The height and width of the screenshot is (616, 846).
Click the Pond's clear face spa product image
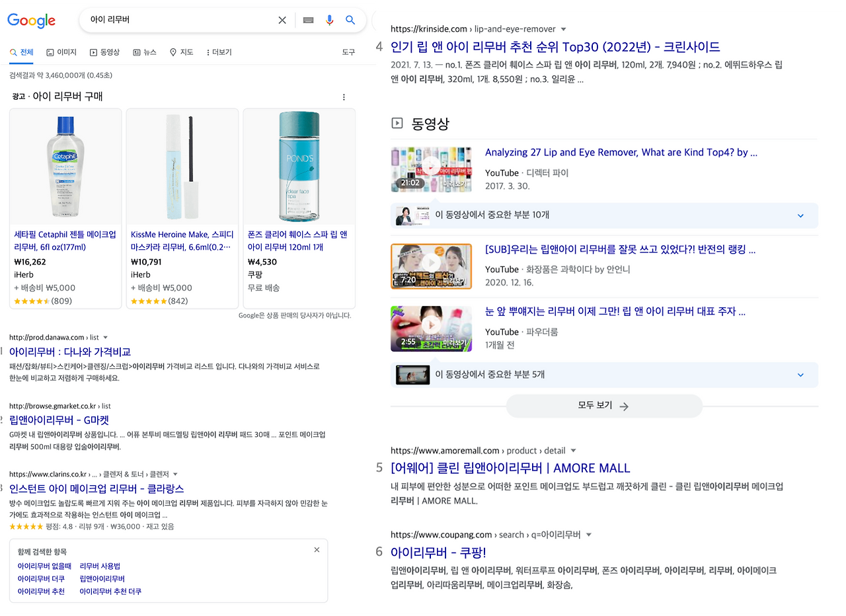pos(299,167)
